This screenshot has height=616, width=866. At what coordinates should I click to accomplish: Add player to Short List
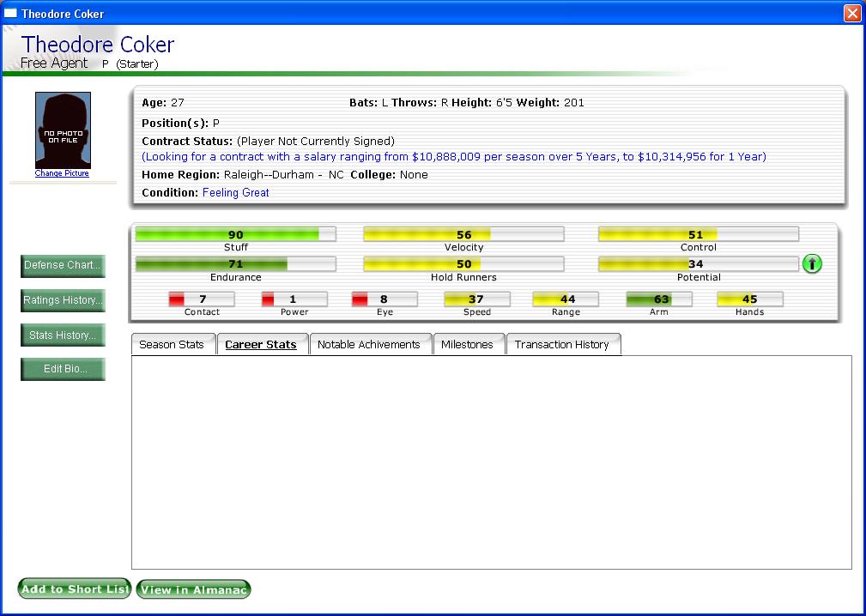pyautogui.click(x=75, y=589)
